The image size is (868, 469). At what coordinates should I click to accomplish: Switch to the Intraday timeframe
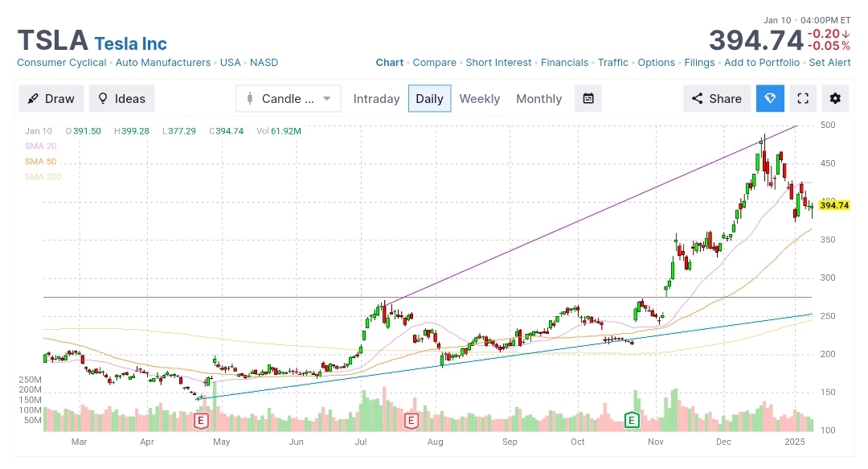376,99
